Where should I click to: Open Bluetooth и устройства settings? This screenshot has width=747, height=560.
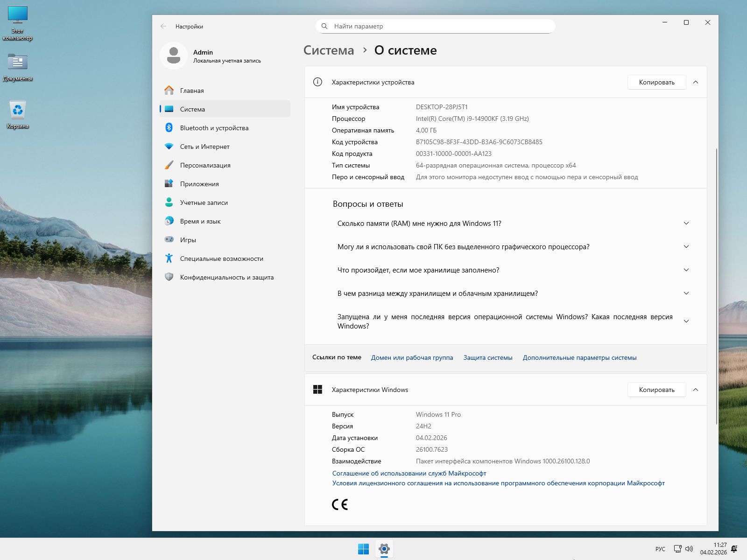214,128
